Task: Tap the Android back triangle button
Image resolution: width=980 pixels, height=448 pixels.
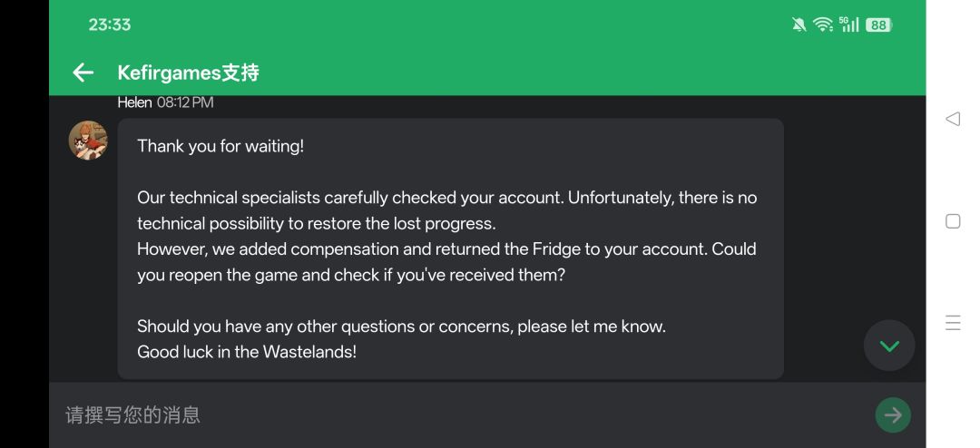Action: 953,119
